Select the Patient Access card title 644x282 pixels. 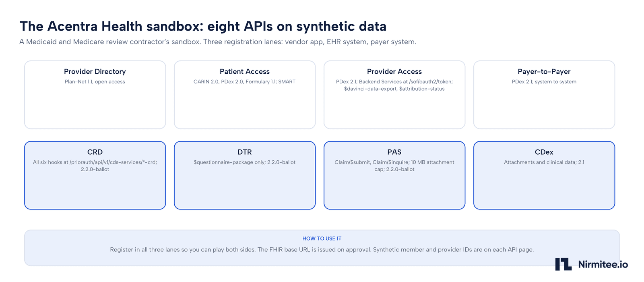245,71
